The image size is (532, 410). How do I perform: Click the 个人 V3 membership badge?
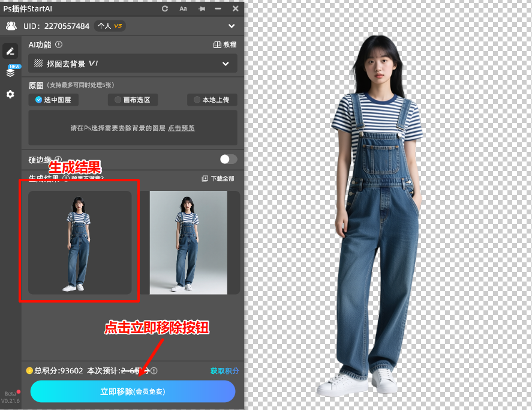pyautogui.click(x=110, y=26)
